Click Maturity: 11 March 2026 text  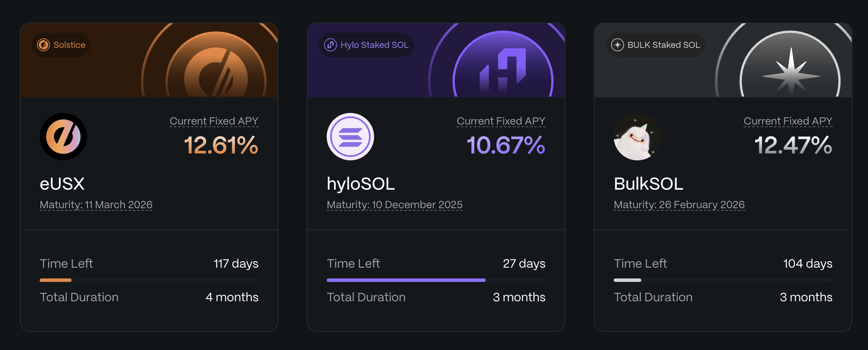coord(96,205)
